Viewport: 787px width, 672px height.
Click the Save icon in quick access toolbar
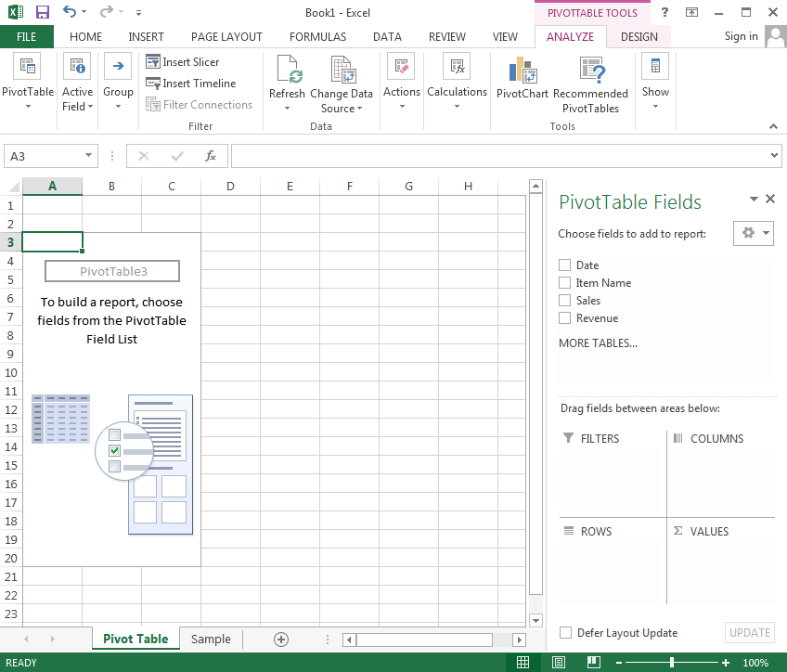(x=42, y=12)
